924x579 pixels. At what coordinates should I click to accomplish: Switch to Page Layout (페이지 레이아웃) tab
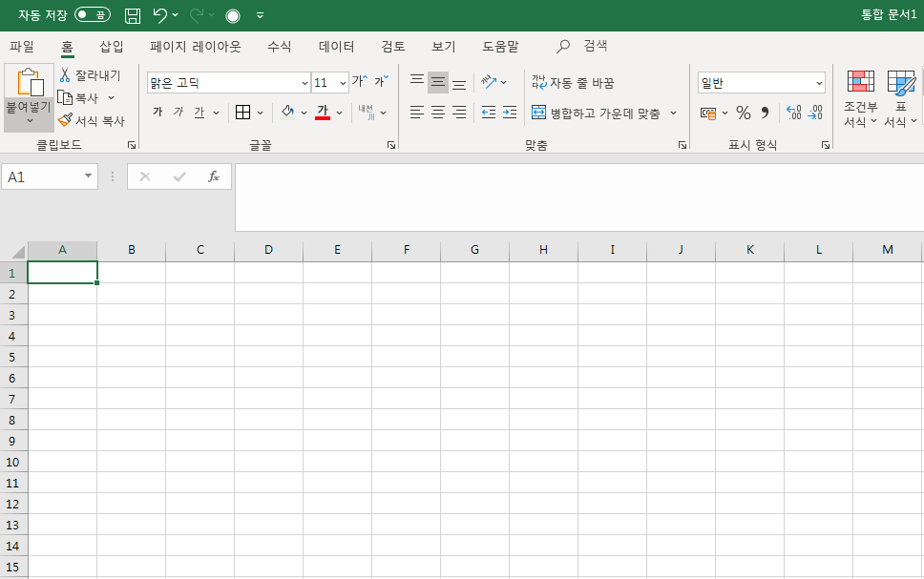(196, 46)
